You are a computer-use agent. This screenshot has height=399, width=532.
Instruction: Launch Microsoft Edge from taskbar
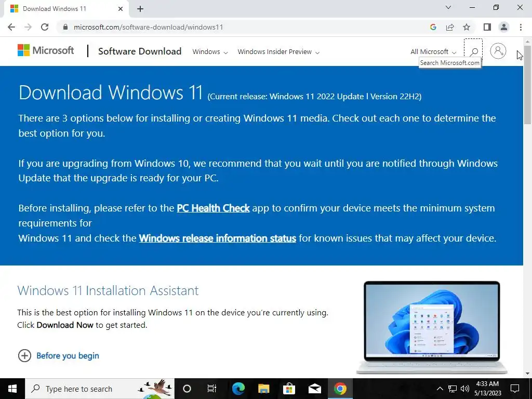(238, 389)
